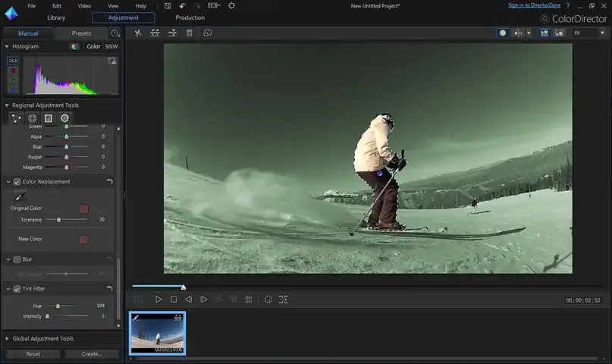Image resolution: width=612 pixels, height=364 pixels.
Task: Click the split clip scissors icon
Action: pos(138,33)
